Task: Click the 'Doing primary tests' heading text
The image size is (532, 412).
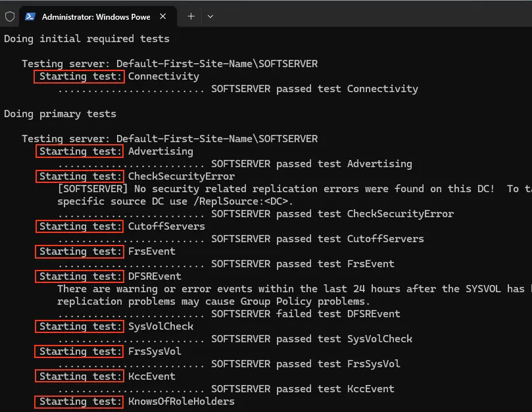Action: pos(60,114)
